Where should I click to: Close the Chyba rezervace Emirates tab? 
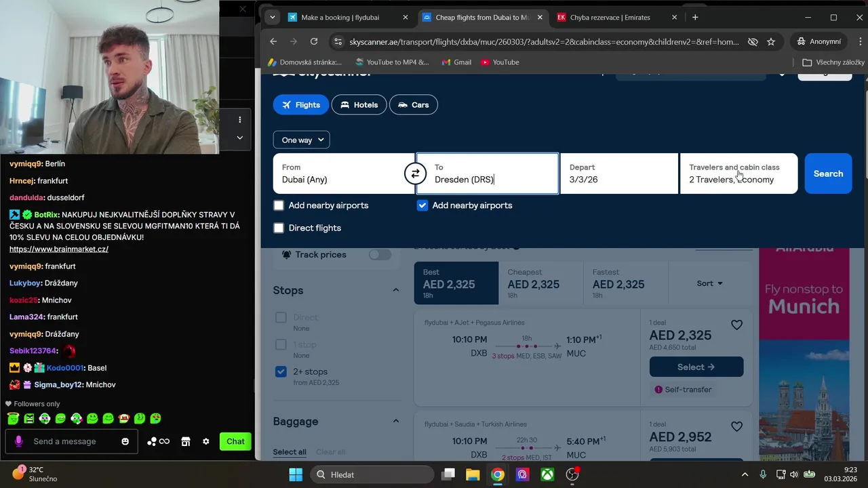tap(674, 17)
